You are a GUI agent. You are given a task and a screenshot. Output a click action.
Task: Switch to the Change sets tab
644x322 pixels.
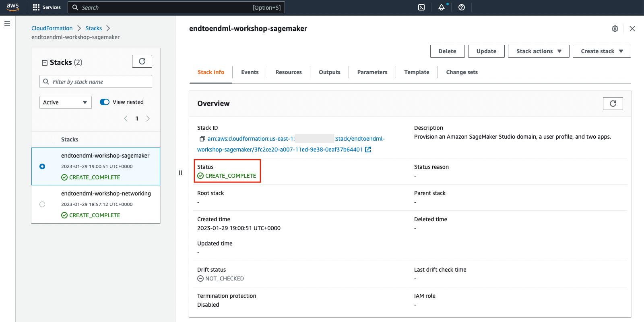point(462,72)
